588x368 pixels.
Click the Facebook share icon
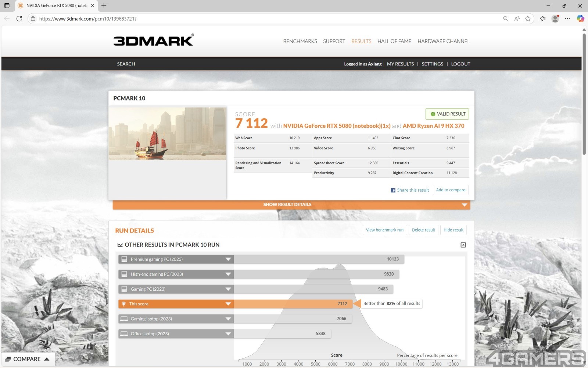[393, 190]
